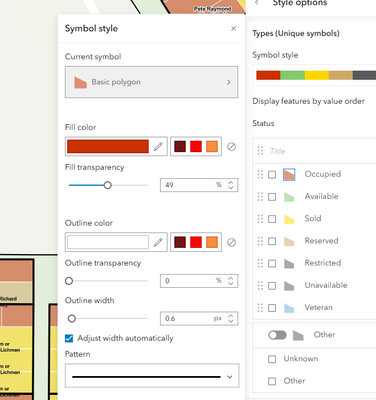Click the main fill color bar
376x400 pixels.
(x=108, y=146)
